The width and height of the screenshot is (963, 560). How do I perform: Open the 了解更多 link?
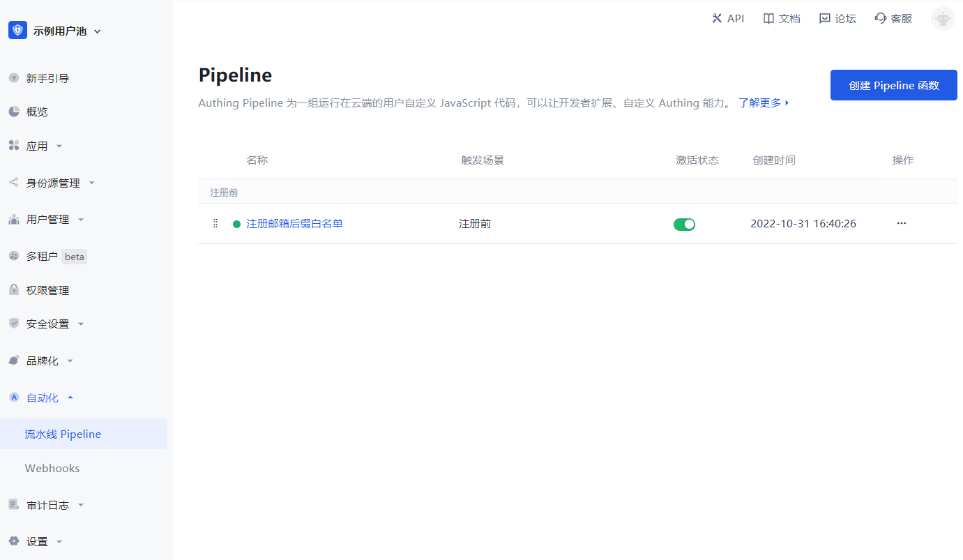click(763, 103)
